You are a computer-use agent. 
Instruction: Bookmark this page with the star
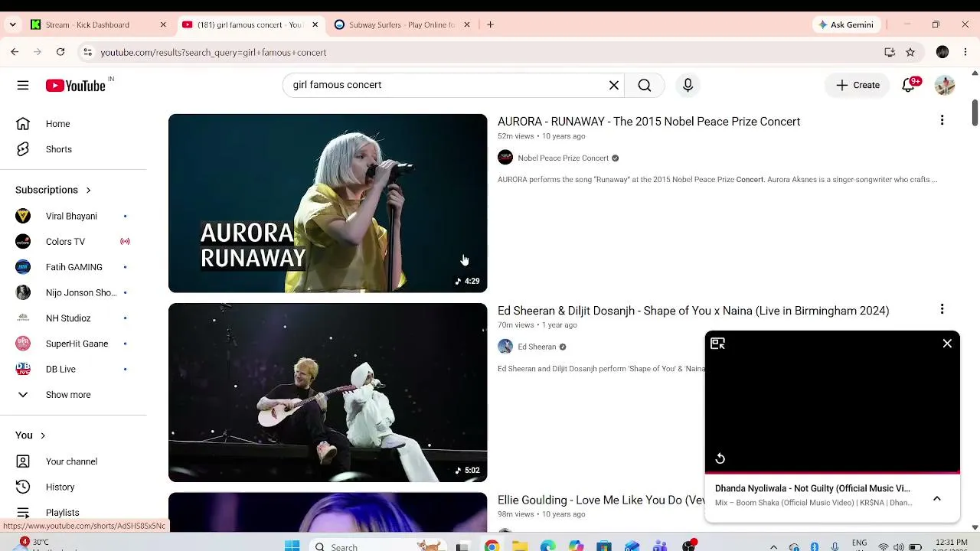pos(910,52)
